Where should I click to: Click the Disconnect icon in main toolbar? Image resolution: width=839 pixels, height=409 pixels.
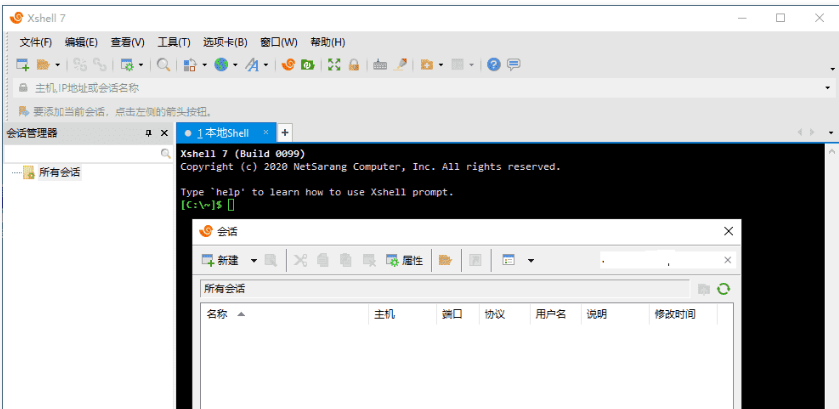(x=80, y=65)
